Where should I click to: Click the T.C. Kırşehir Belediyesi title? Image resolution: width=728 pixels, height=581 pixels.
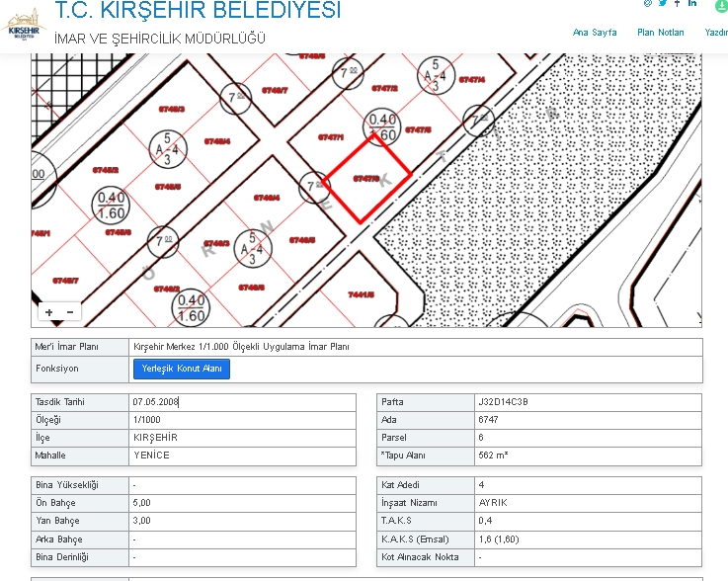pyautogui.click(x=198, y=12)
